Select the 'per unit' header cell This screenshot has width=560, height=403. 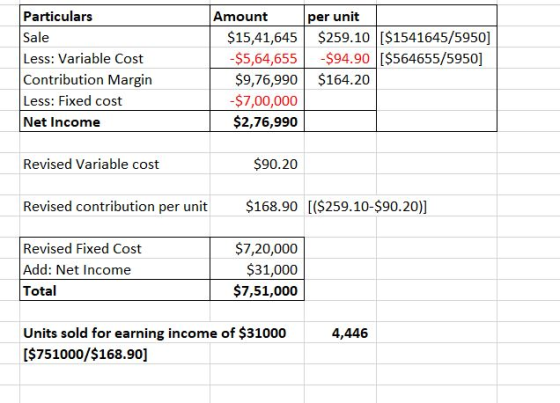(340, 16)
